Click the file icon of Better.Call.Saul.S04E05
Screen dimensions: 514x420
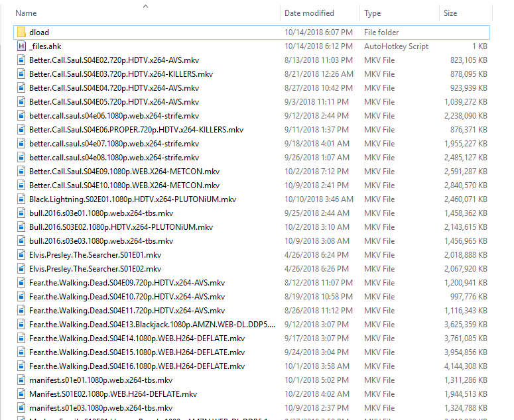point(21,102)
